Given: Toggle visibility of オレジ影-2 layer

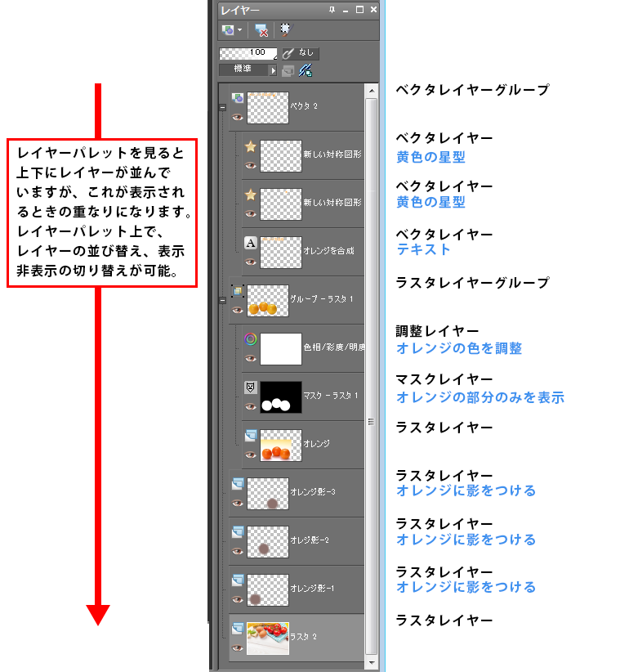Looking at the screenshot, I should 238,551.
